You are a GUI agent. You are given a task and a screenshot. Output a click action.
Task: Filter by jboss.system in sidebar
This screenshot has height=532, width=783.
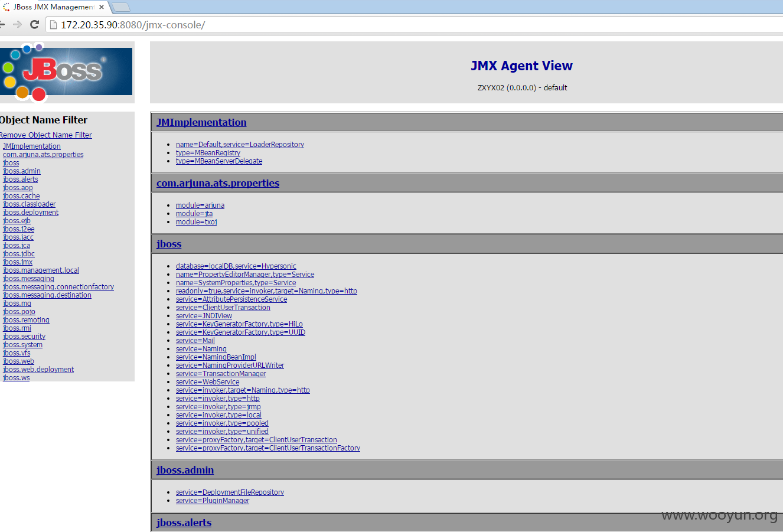(x=22, y=345)
